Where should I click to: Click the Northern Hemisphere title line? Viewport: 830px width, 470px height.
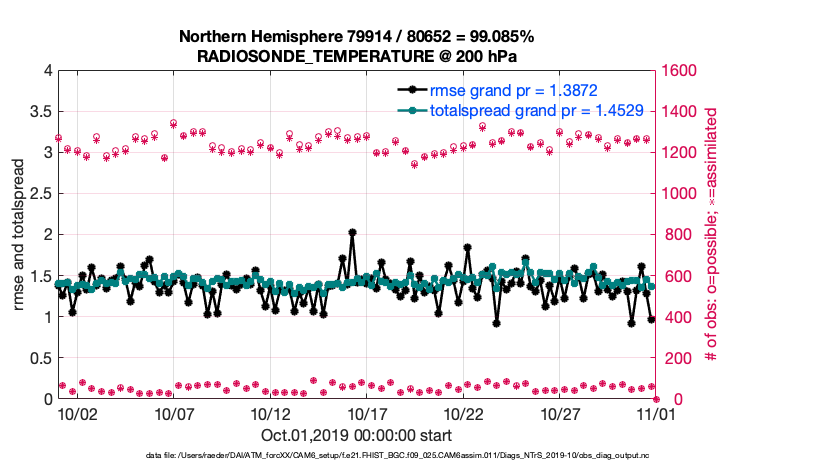356,36
